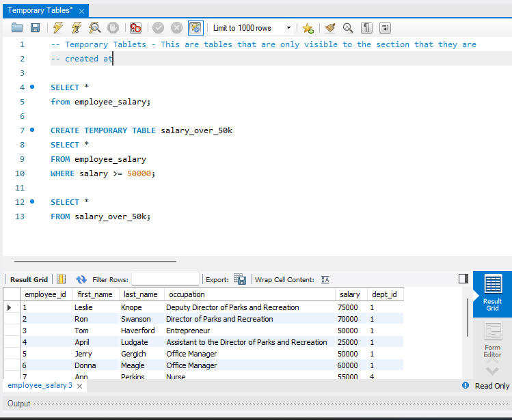Sort by the salary column header
The image size is (512, 420).
click(x=350, y=294)
